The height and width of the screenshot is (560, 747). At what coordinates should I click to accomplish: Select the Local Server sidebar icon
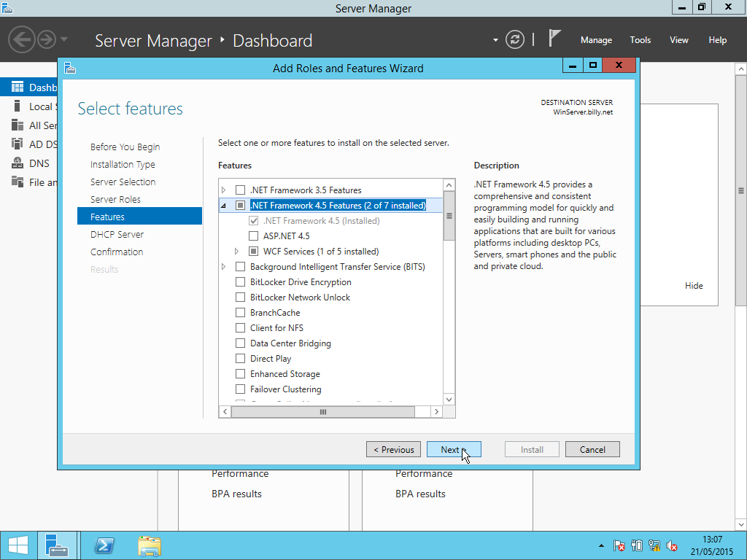[18, 106]
